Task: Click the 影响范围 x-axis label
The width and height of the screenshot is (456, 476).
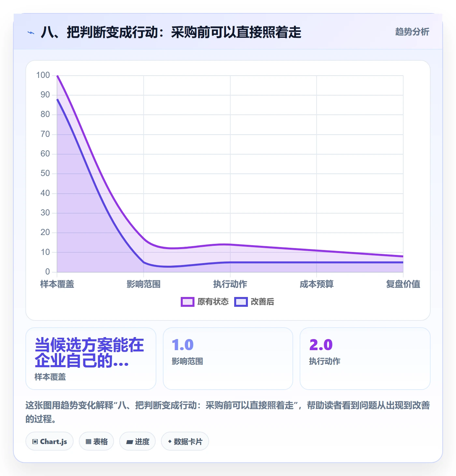Action: coord(144,284)
